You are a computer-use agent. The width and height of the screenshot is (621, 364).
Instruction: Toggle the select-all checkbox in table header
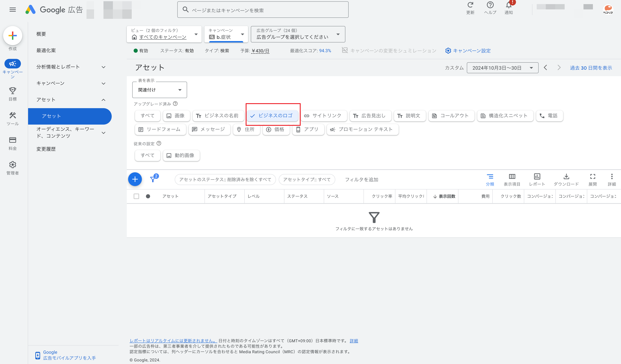tap(136, 196)
